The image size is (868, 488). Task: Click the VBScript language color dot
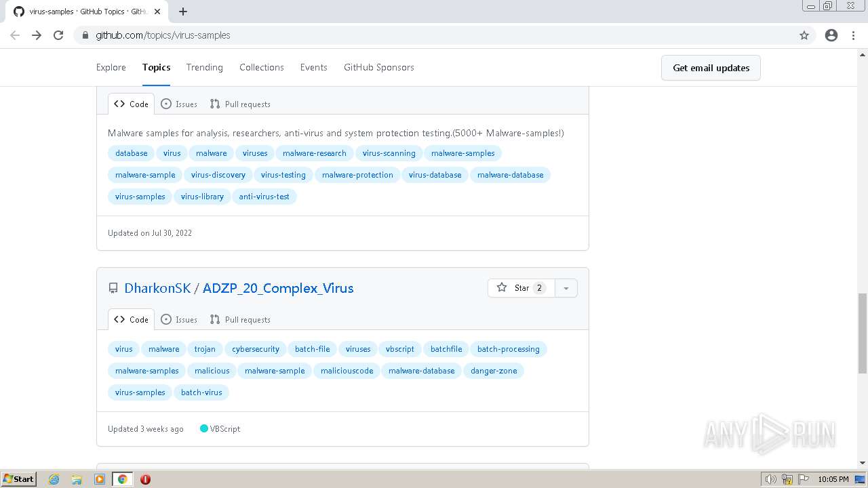203,428
